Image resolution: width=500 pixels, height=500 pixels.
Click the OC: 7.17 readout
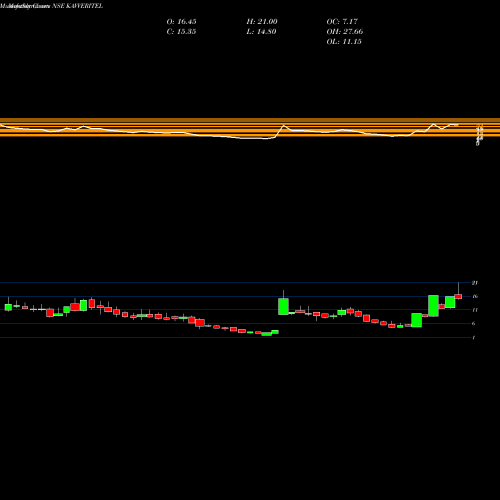pyautogui.click(x=342, y=22)
